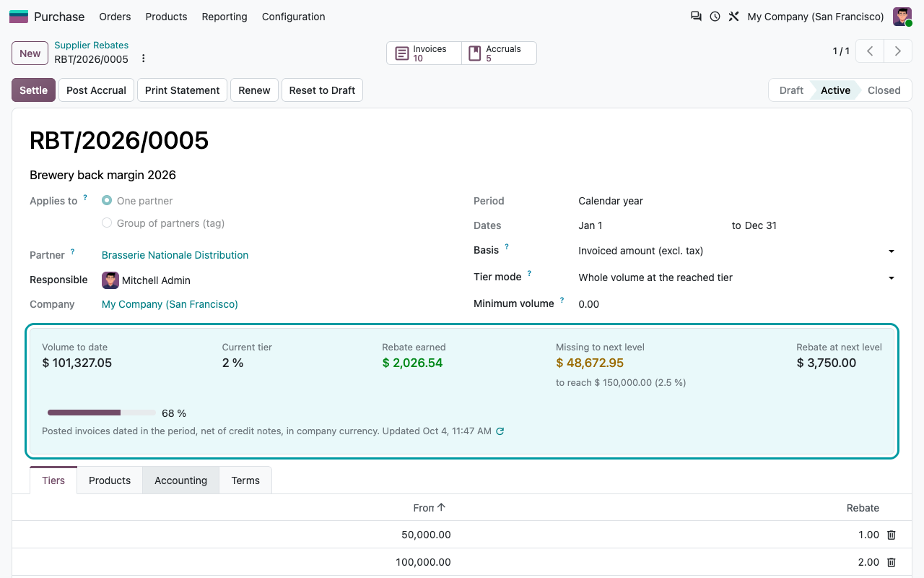Click the 68 % progress bar
This screenshot has width=924, height=578.
point(102,413)
